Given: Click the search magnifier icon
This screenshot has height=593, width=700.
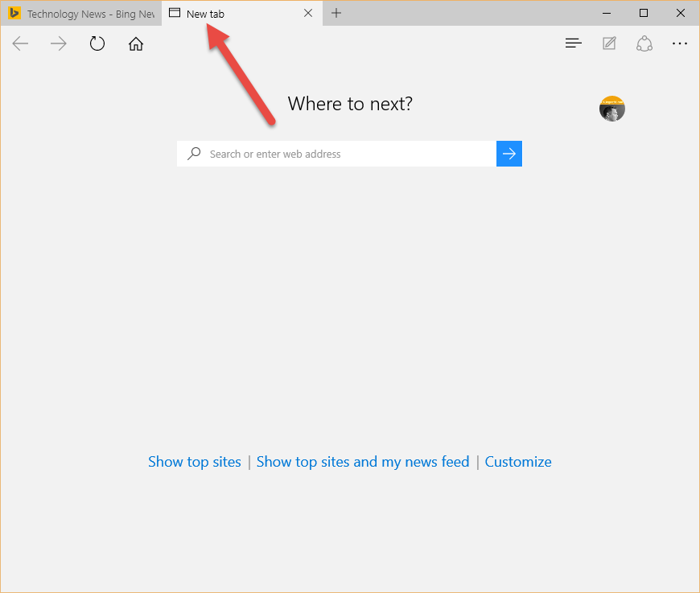Looking at the screenshot, I should 194,153.
